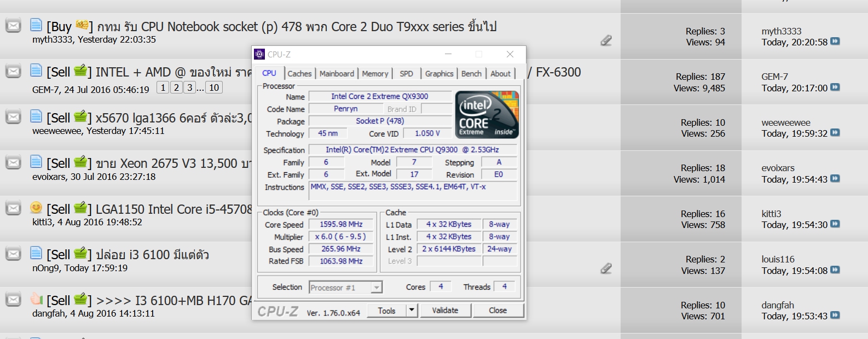Close the CPU-Z window with X
This screenshot has width=868, height=339.
510,54
